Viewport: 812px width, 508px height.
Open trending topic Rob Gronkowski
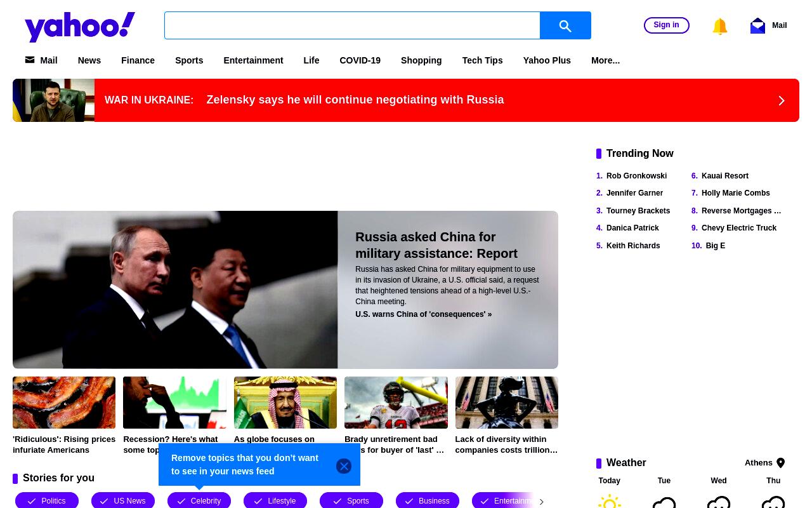636,176
